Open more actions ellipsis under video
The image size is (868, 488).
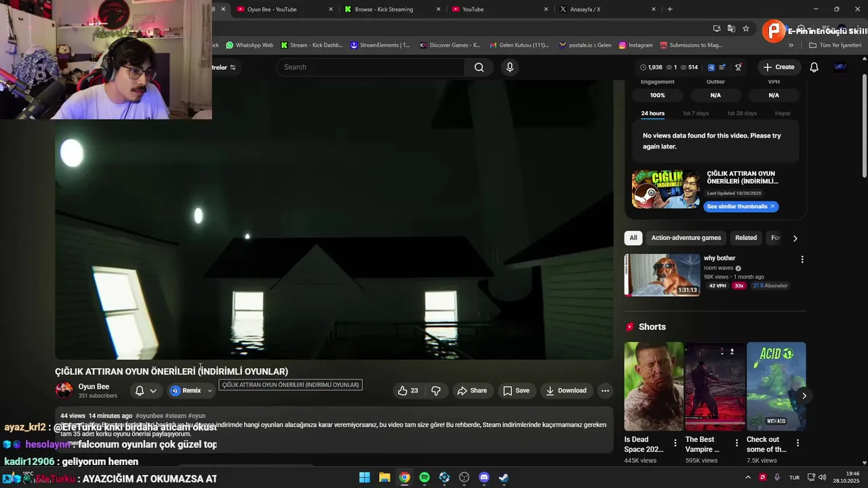click(x=605, y=390)
